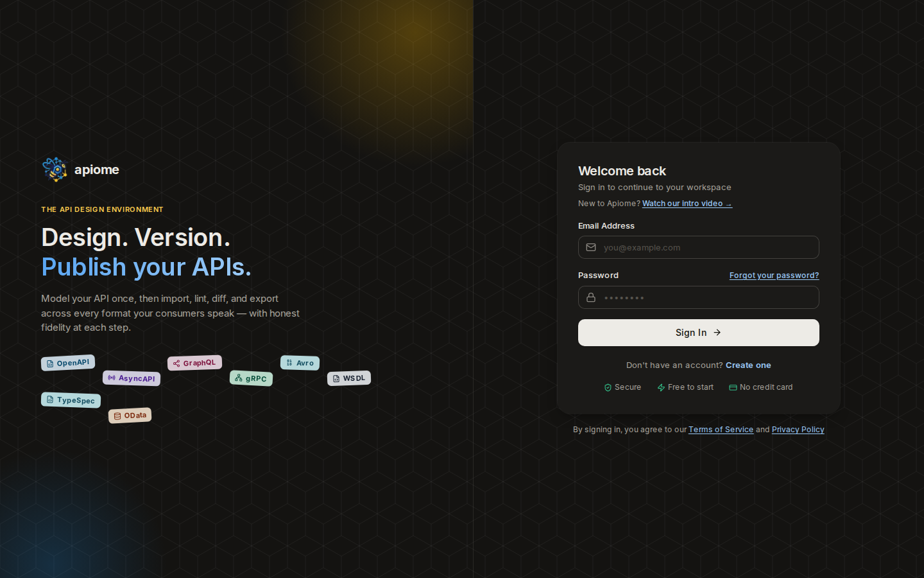Screen dimensions: 924x578
Task: Click the Secure shield icon
Action: point(608,387)
